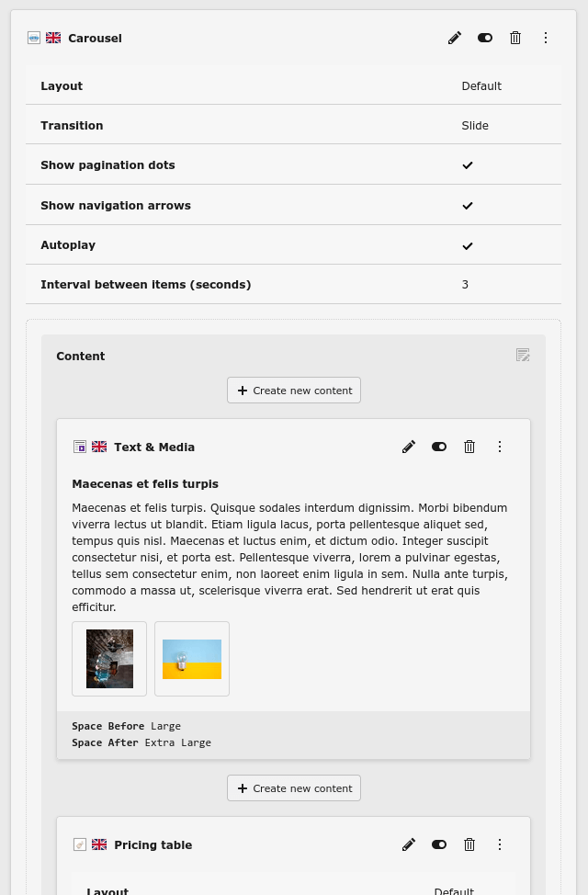Edit the Text & Media element
The width and height of the screenshot is (588, 895).
409,447
